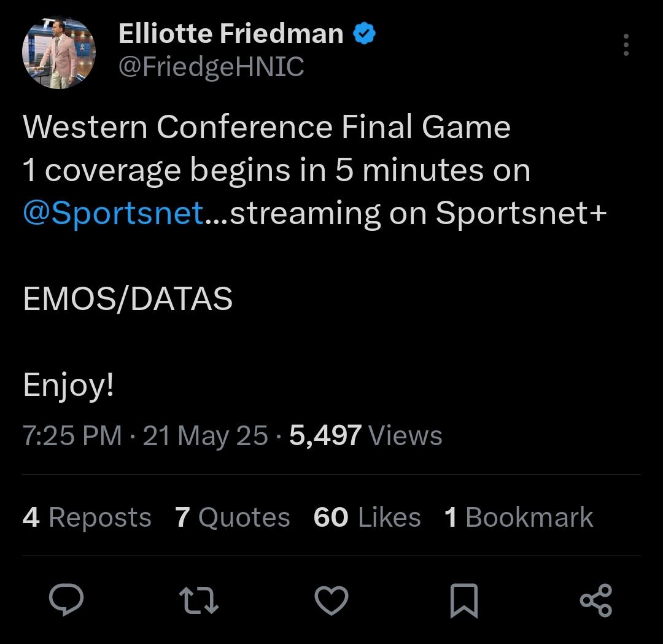See who gave the 60 Likes

pyautogui.click(x=367, y=517)
